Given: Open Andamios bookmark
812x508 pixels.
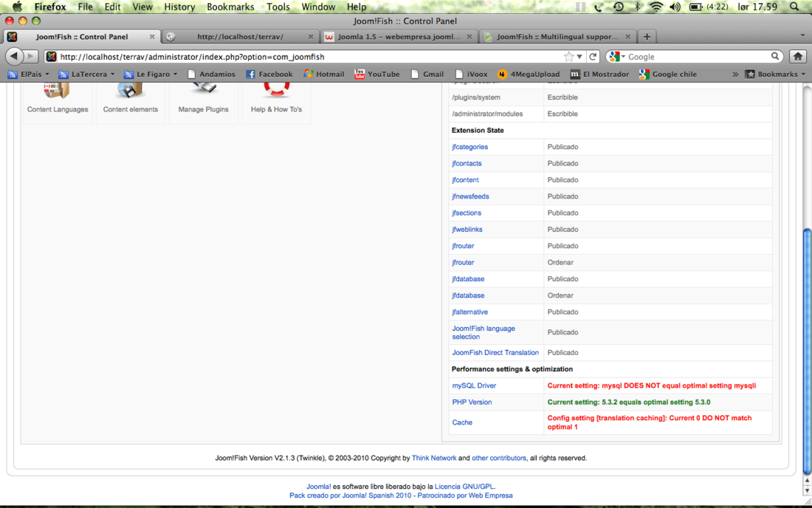Looking at the screenshot, I should tap(211, 74).
